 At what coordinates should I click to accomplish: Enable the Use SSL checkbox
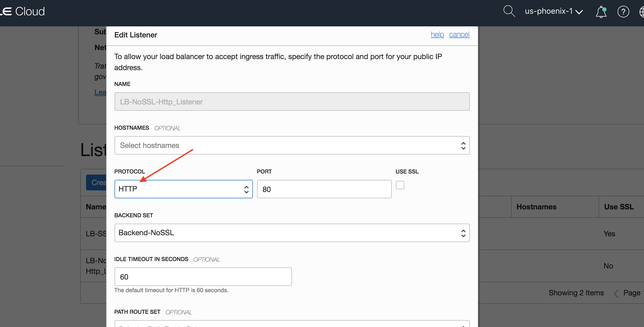coord(400,185)
